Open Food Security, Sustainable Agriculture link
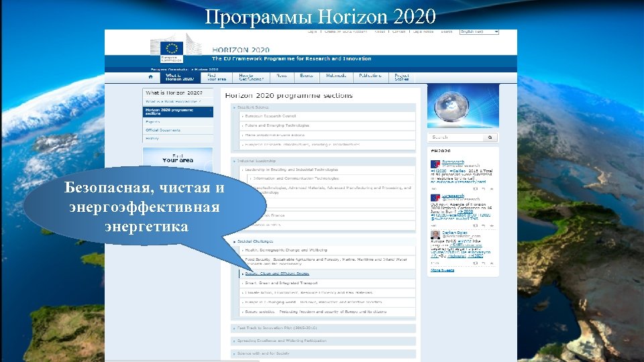This screenshot has height=362, width=644. click(x=326, y=261)
